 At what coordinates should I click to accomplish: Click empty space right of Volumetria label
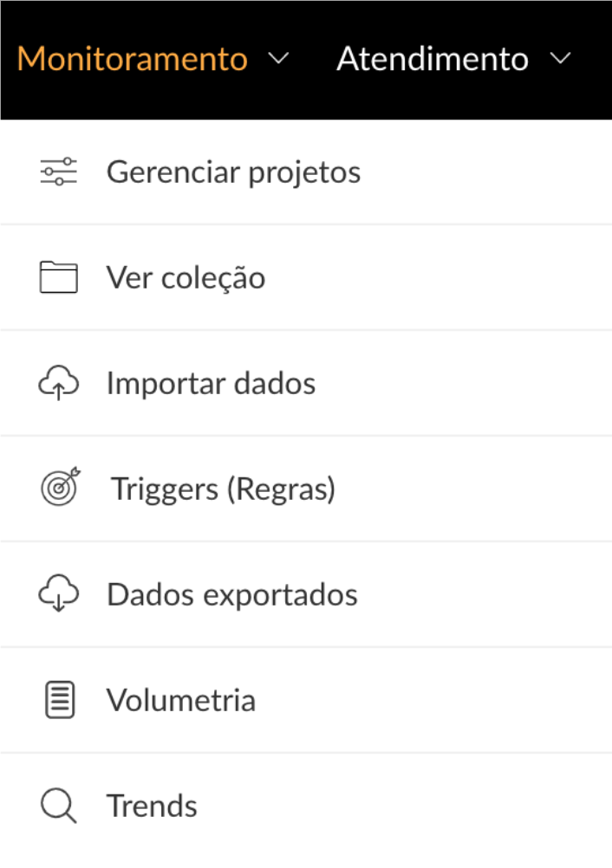[433, 700]
